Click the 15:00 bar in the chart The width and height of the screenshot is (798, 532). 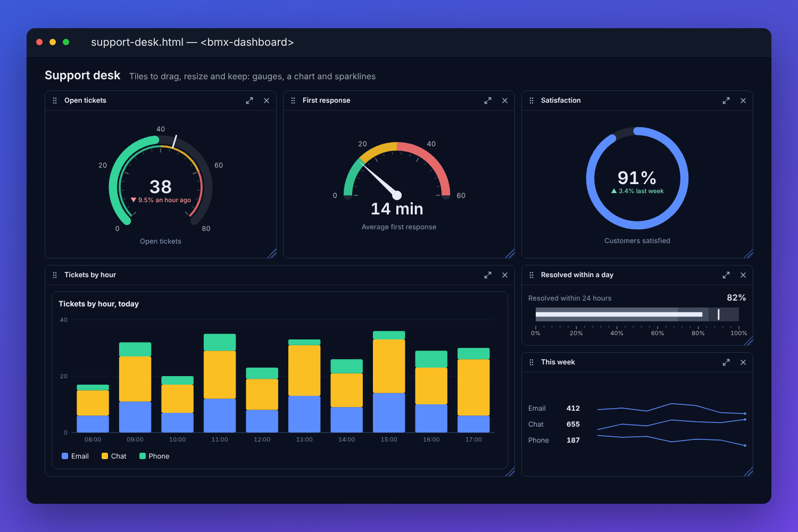(x=389, y=381)
